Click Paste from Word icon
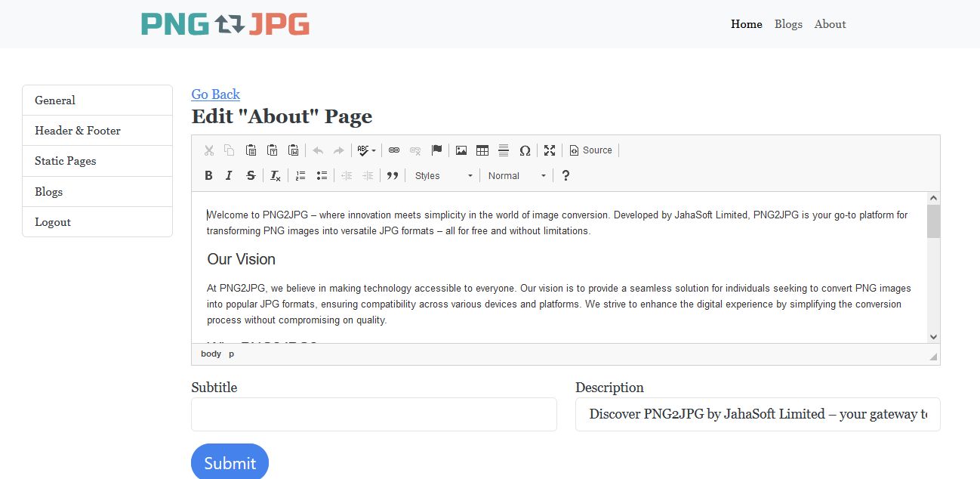Viewport: 980px width, 479px height. 293,150
